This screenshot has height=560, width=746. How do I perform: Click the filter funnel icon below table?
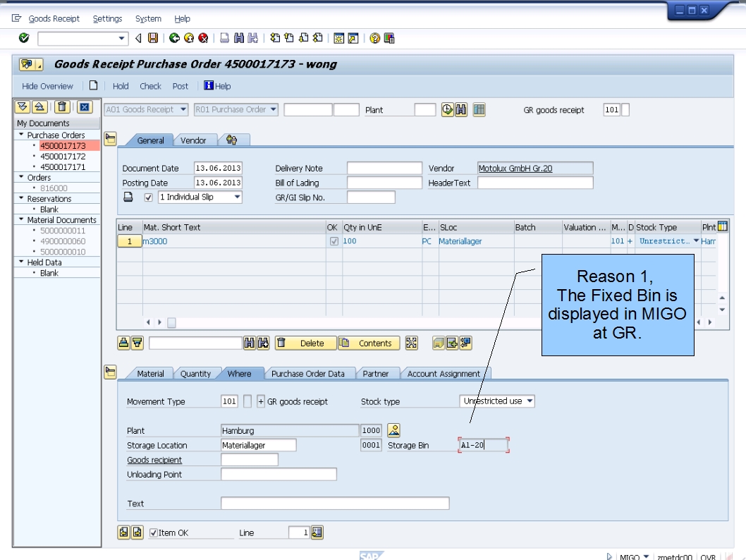click(137, 343)
